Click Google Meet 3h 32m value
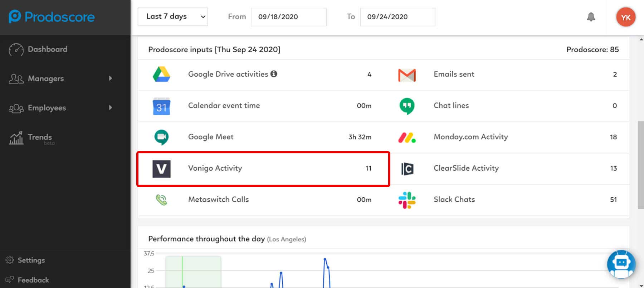This screenshot has height=288, width=644. tap(360, 137)
